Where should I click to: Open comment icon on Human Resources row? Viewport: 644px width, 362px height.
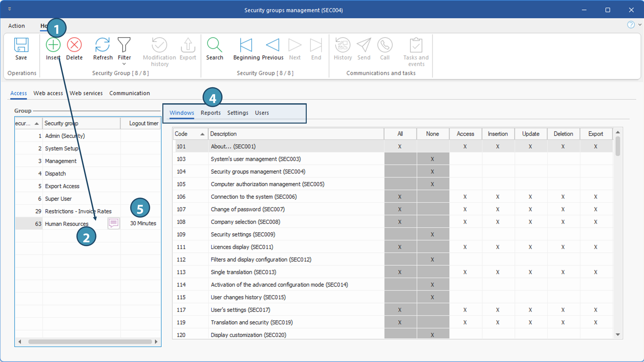point(113,223)
